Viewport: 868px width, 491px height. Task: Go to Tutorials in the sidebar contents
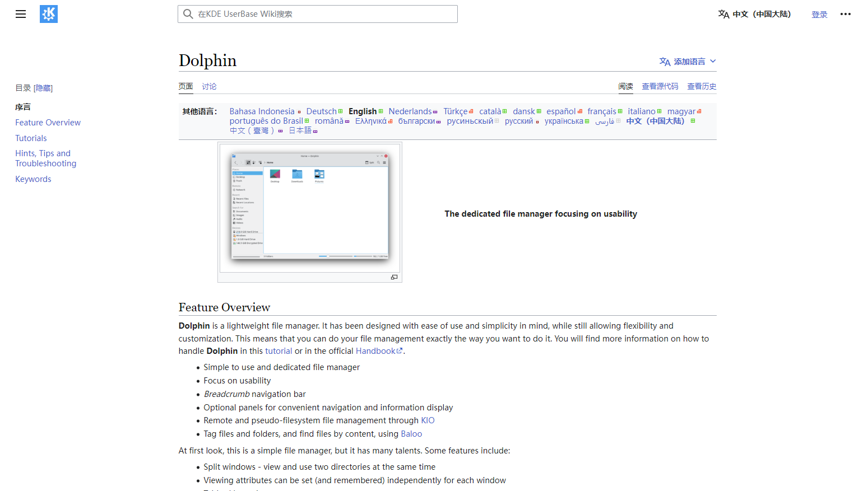pos(31,138)
